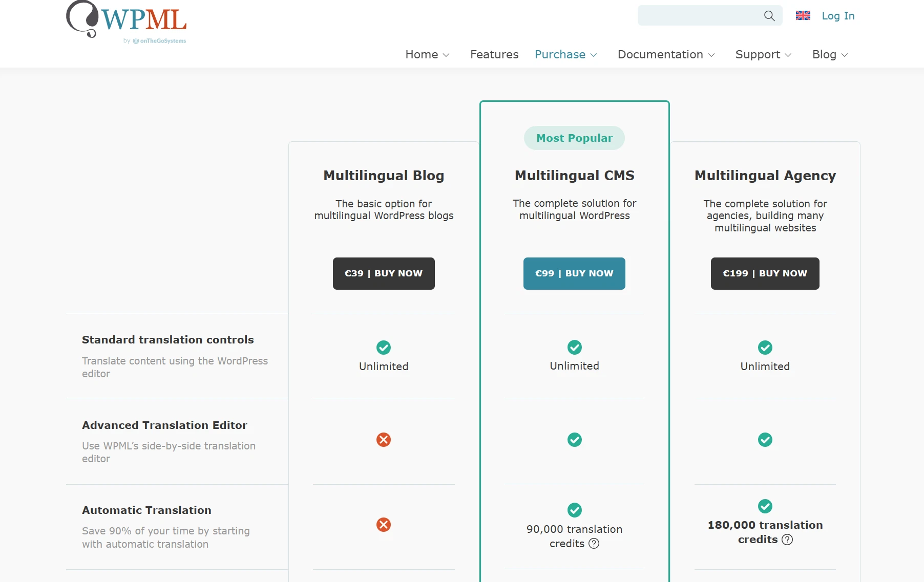The height and width of the screenshot is (582, 924).
Task: Click the Advanced Translation Editor title
Action: point(164,425)
